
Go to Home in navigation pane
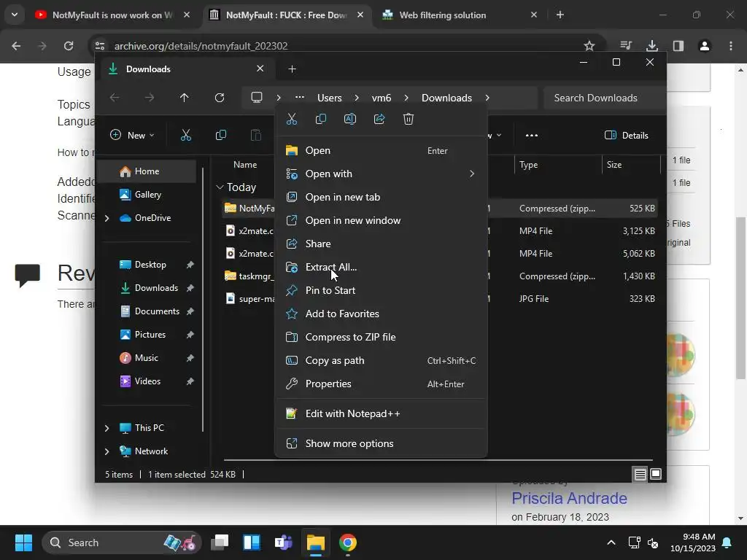click(147, 171)
